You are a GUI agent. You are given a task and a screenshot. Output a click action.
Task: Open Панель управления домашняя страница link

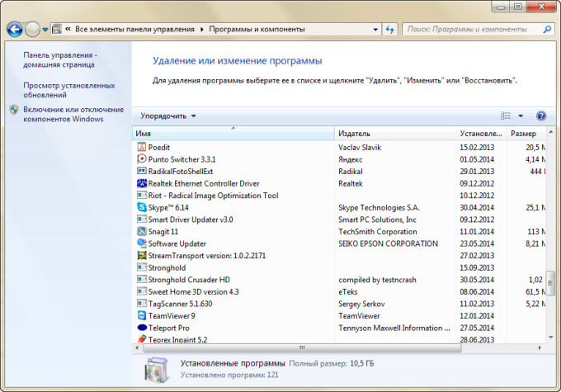coord(60,59)
